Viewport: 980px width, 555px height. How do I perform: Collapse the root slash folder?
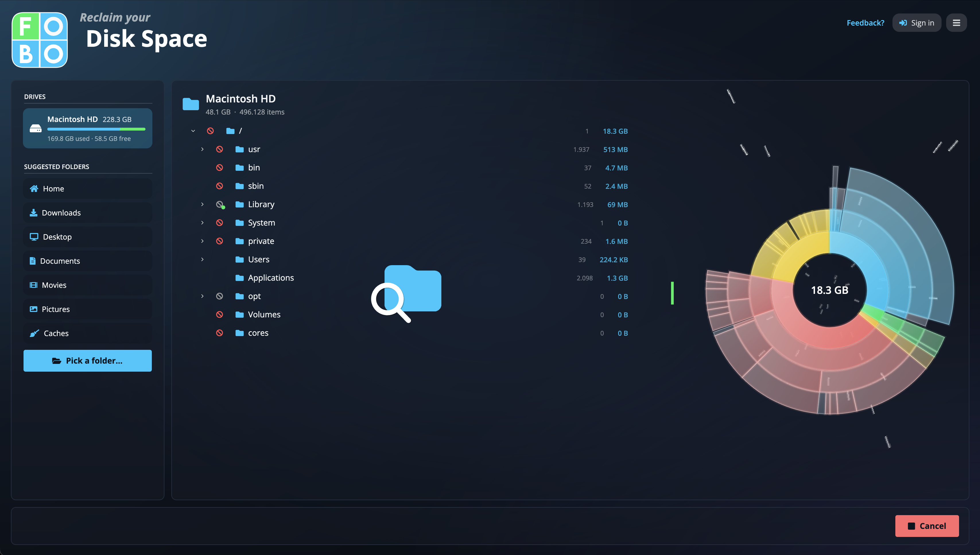coord(193,131)
